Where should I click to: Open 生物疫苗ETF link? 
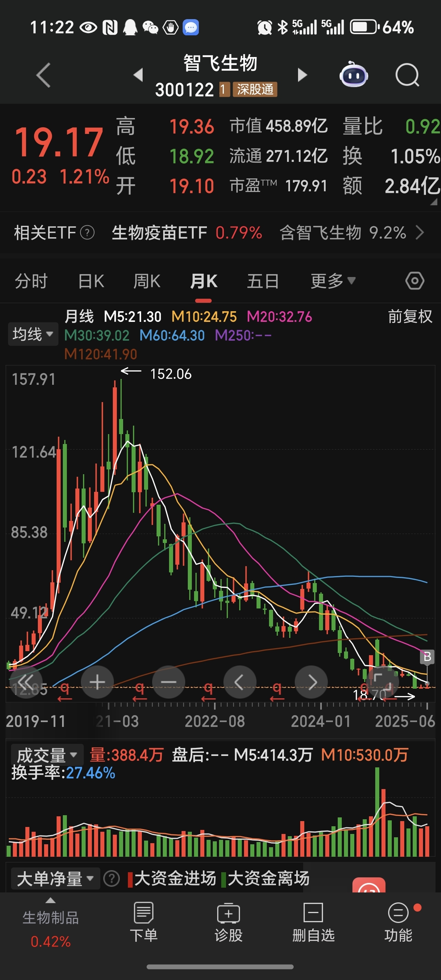159,232
